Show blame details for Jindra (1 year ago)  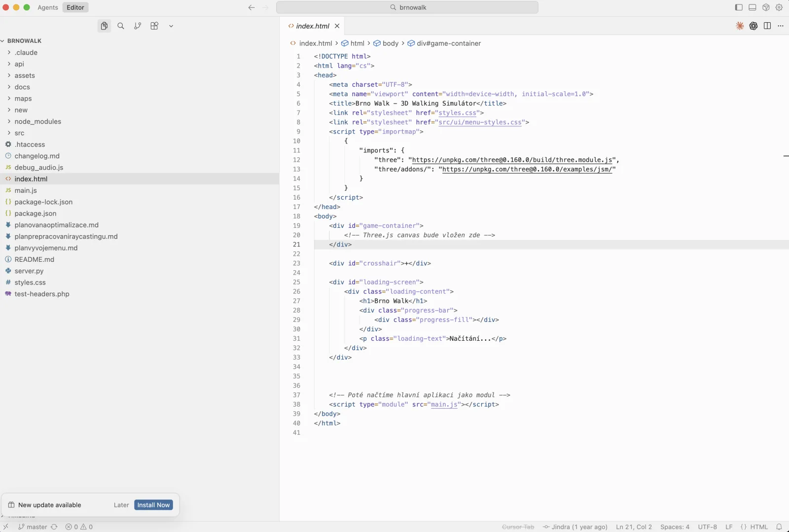[575, 527]
